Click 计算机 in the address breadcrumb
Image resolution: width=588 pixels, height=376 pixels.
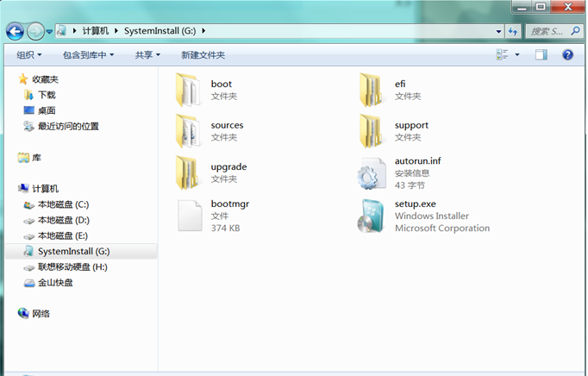[x=96, y=31]
